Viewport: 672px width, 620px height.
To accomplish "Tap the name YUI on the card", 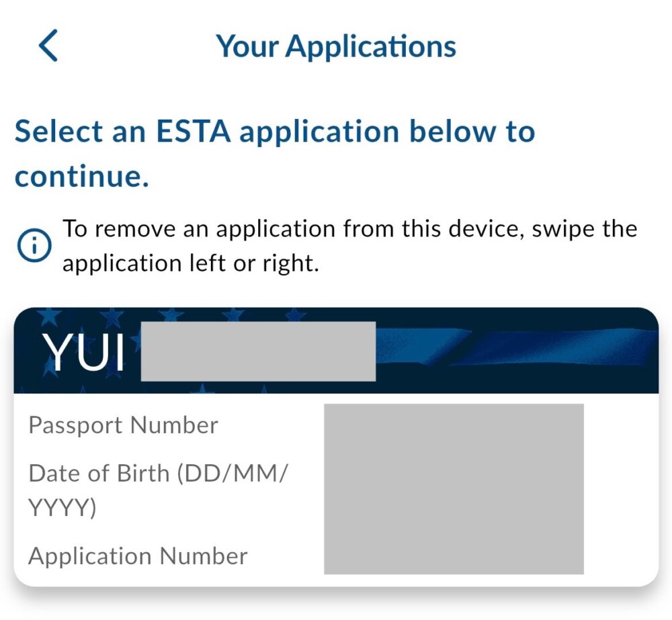I will [x=84, y=353].
